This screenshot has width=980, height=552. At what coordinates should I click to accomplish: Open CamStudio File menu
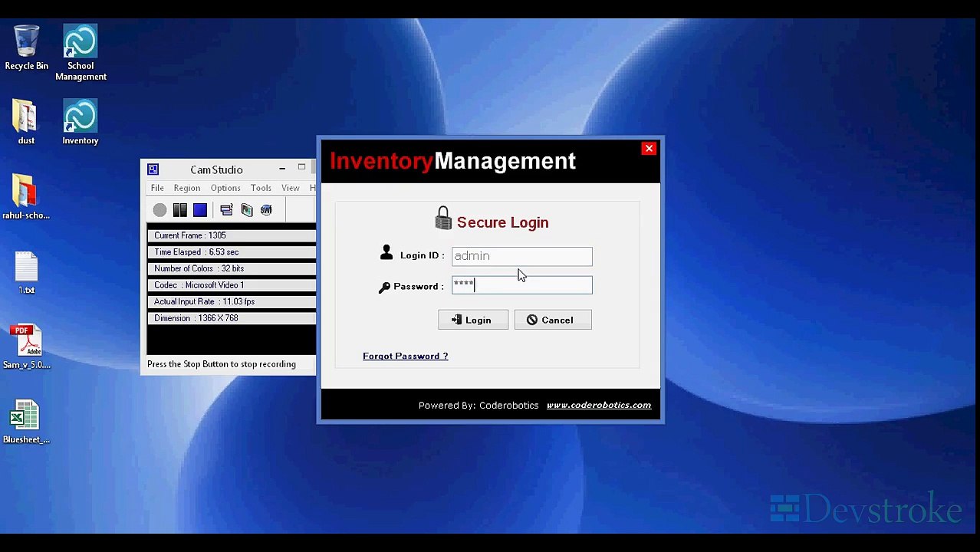point(157,188)
